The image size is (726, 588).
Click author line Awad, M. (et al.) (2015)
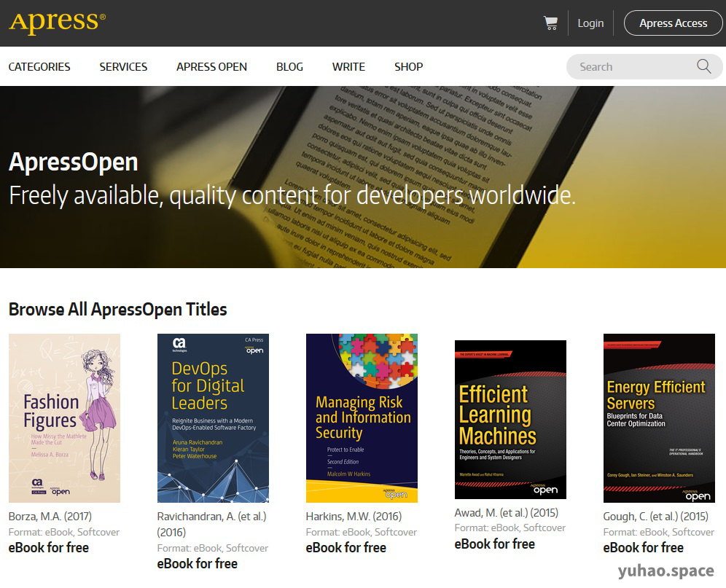tap(507, 512)
